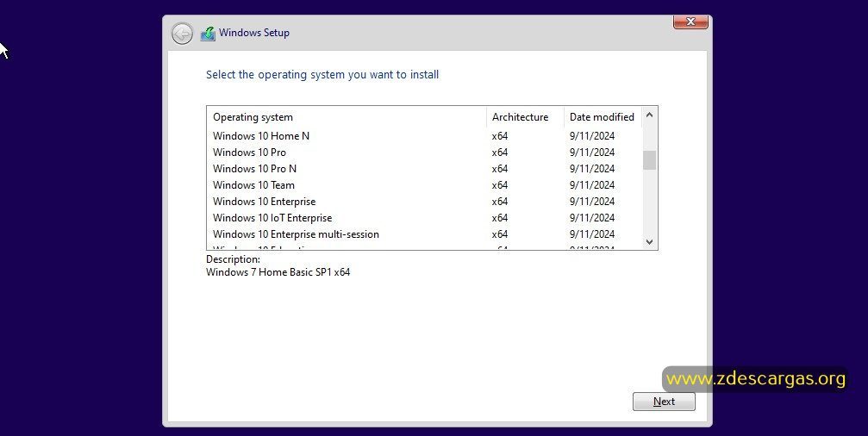Click the scrollbar down arrow
868x436 pixels.
coord(649,242)
